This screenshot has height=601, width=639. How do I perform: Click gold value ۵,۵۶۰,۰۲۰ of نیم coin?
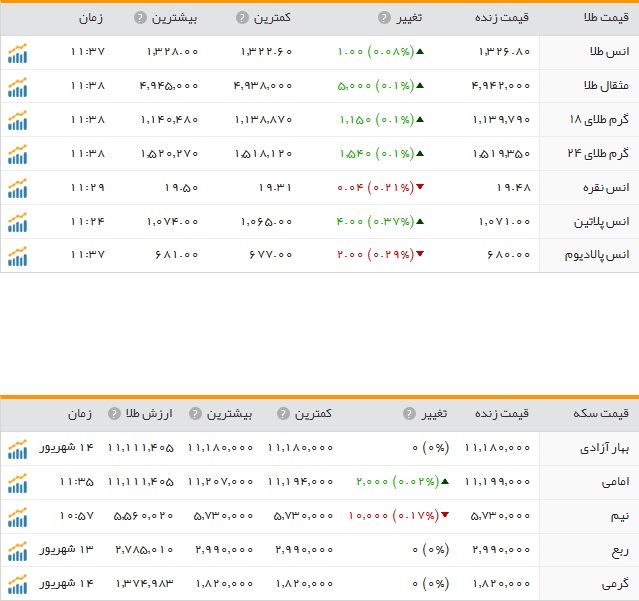[x=143, y=516]
